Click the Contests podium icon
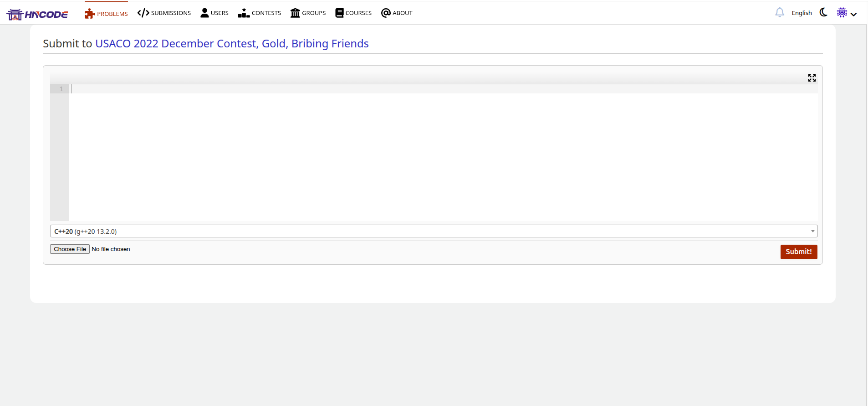 244,13
